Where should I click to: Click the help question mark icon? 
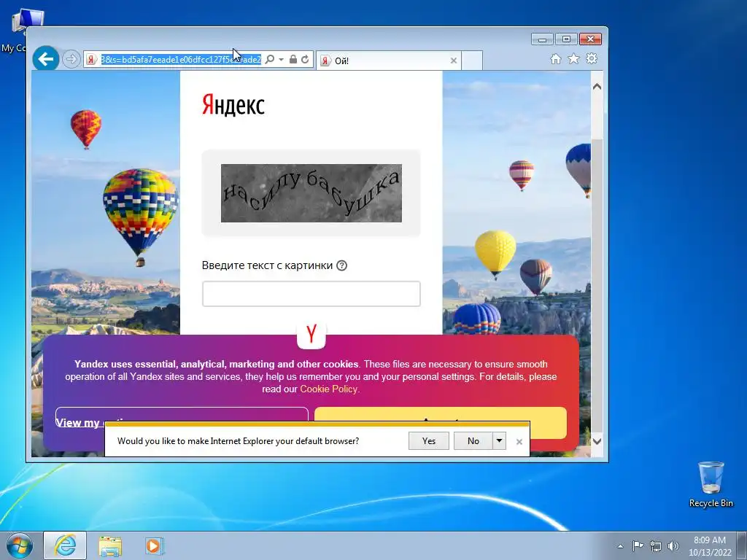click(341, 265)
